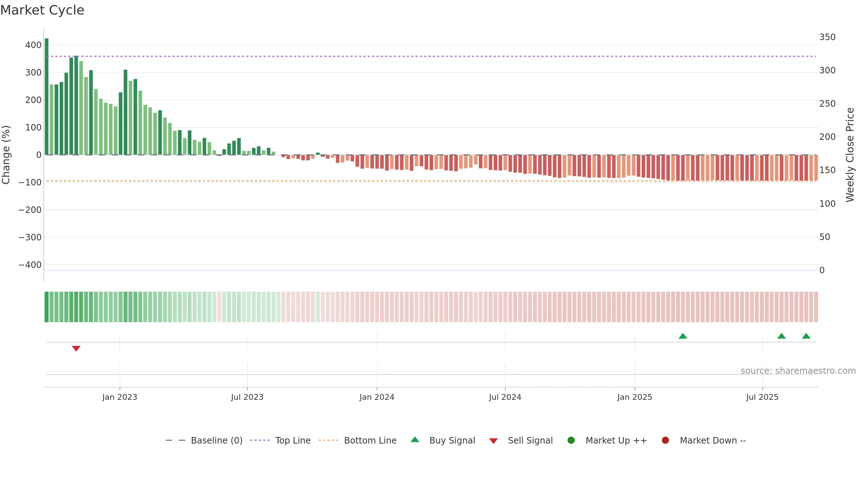Toggle the Top Line legend entry
Image resolution: width=868 pixels, height=488 pixels.
click(x=280, y=440)
